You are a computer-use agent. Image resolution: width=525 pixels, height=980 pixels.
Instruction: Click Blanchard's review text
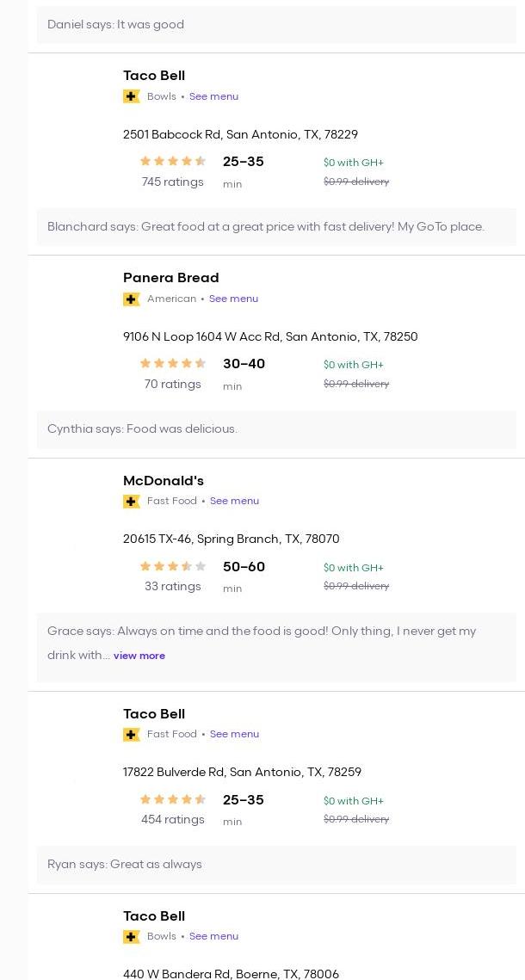tap(266, 226)
